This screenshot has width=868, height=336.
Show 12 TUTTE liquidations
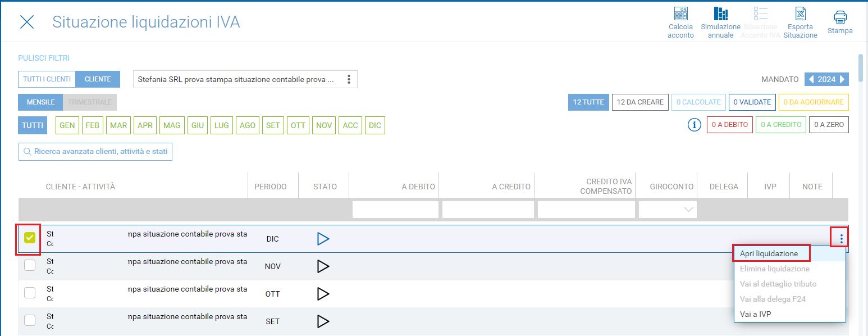click(588, 102)
